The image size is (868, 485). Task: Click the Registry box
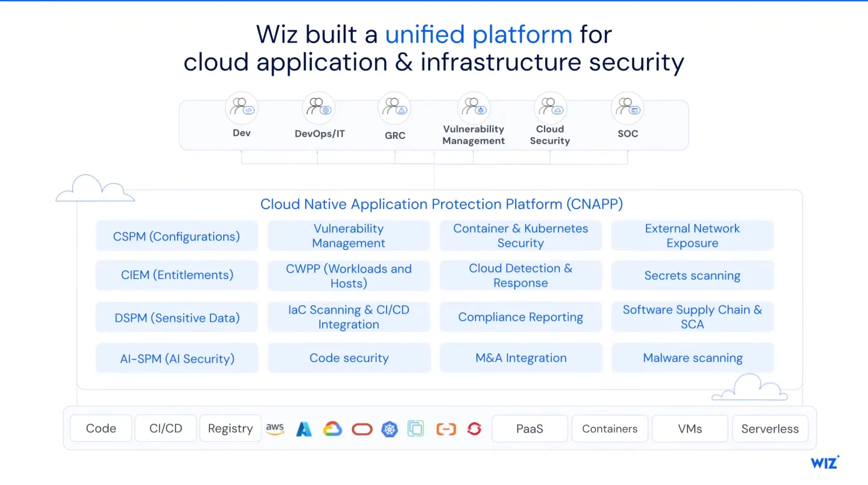(x=230, y=428)
